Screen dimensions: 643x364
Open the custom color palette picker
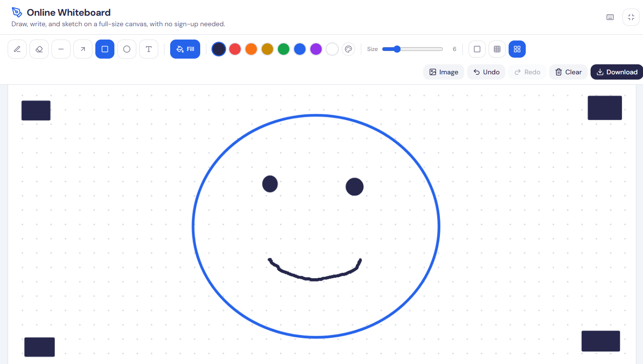pos(348,49)
